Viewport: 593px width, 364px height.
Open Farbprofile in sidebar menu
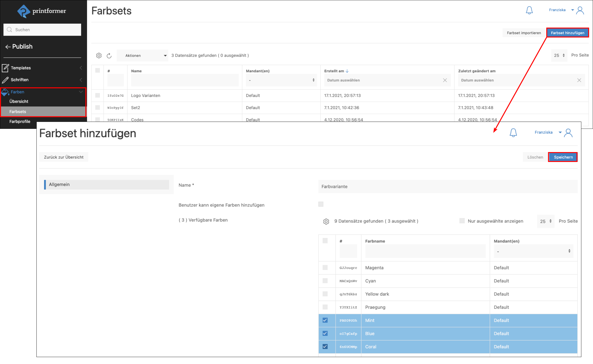pyautogui.click(x=20, y=122)
